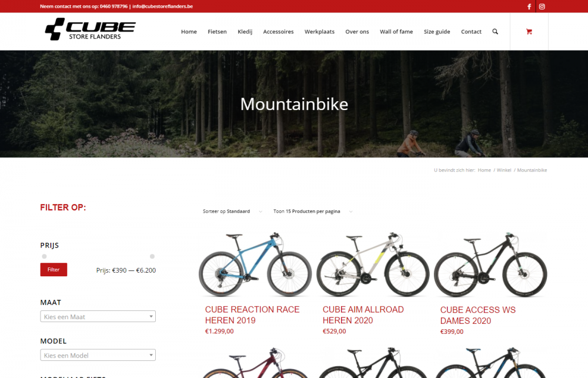Click the Winkel breadcrumb link
This screenshot has width=588, height=378.
tap(504, 170)
